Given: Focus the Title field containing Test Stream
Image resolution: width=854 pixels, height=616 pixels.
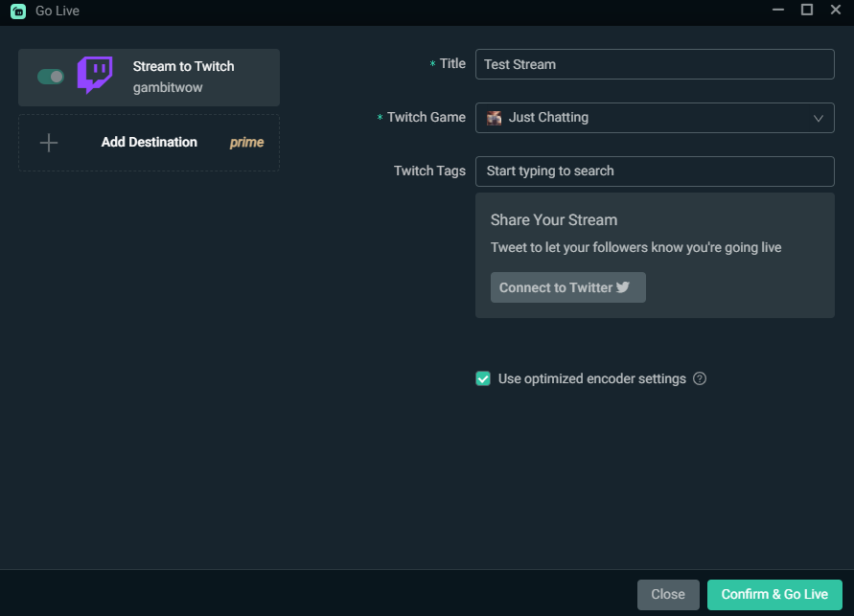Looking at the screenshot, I should tap(655, 64).
